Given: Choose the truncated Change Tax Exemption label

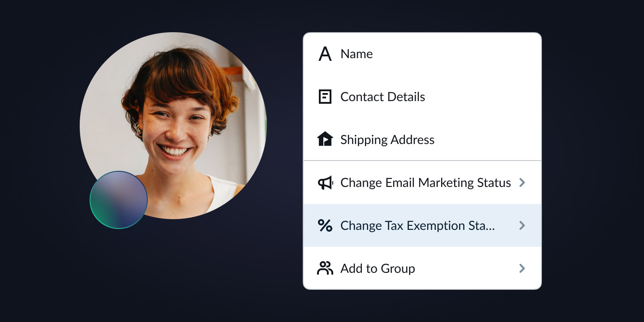Looking at the screenshot, I should (x=417, y=226).
